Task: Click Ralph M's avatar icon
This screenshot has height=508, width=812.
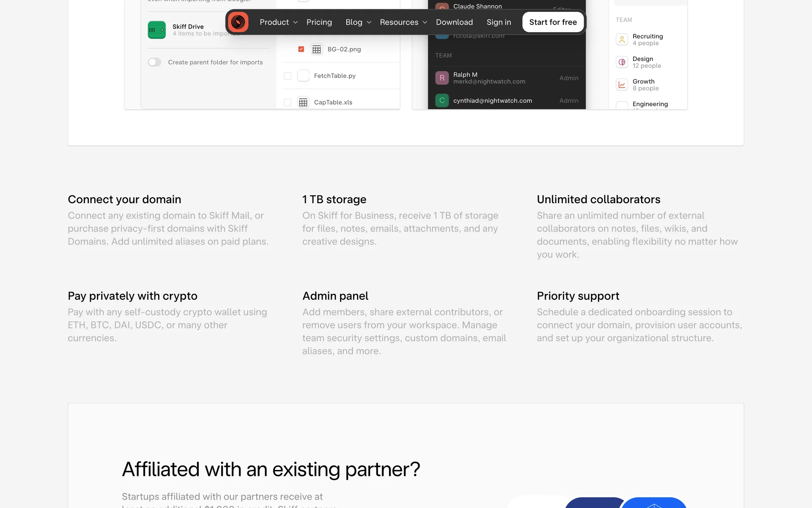Action: coord(442,78)
